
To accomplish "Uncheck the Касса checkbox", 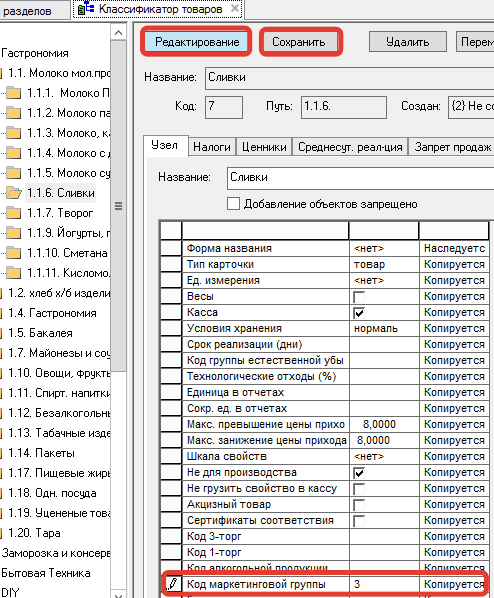I will tap(359, 313).
